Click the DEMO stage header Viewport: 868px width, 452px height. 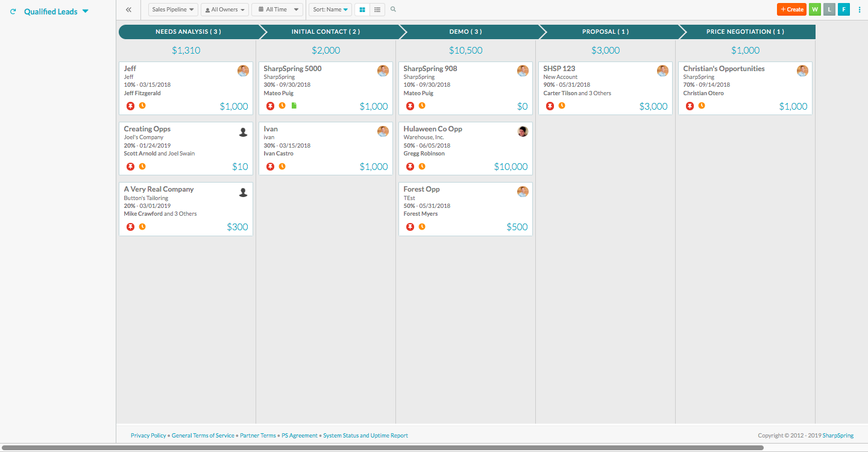[x=465, y=31]
